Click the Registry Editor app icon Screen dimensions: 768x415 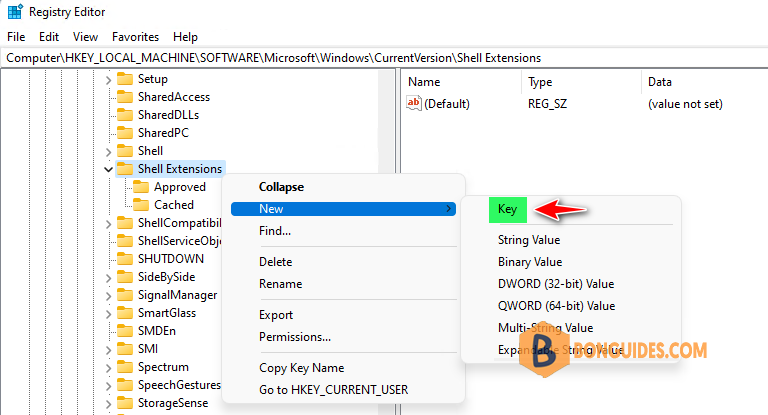[15, 11]
